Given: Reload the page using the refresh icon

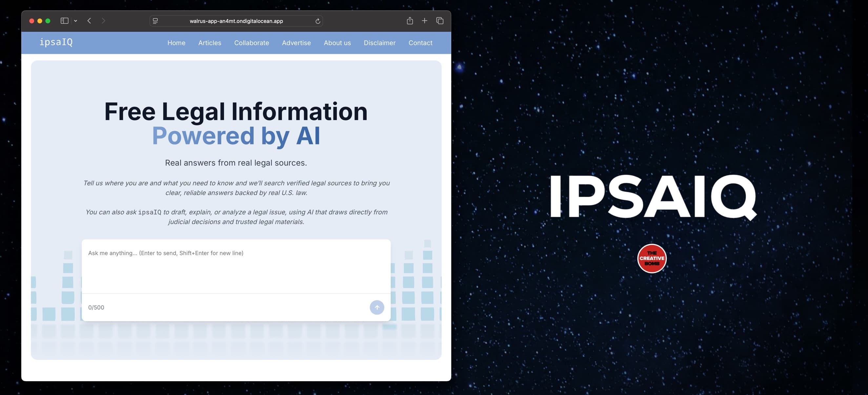Looking at the screenshot, I should (317, 21).
